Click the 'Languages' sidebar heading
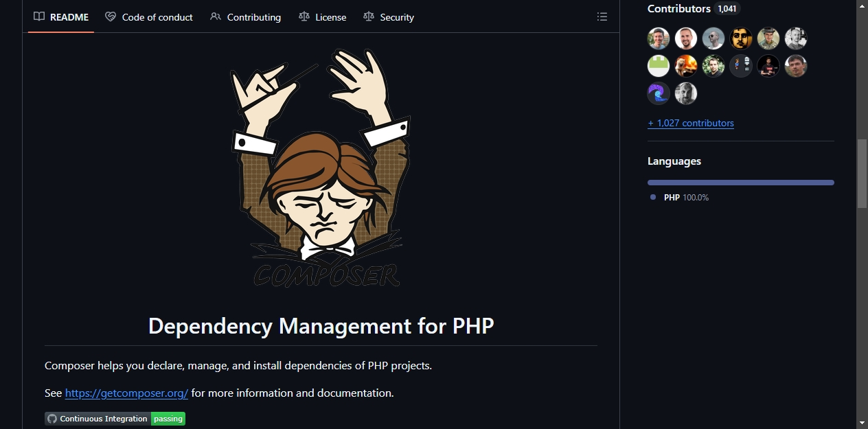 click(x=674, y=161)
